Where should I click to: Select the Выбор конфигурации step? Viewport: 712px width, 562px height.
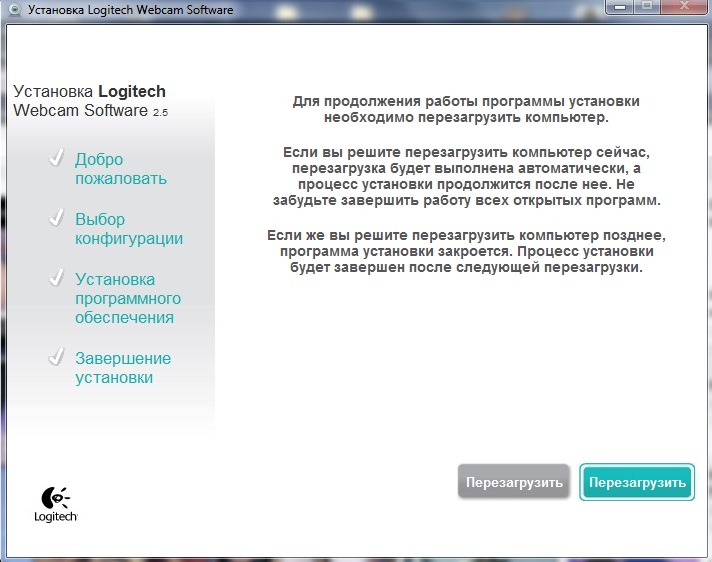129,229
